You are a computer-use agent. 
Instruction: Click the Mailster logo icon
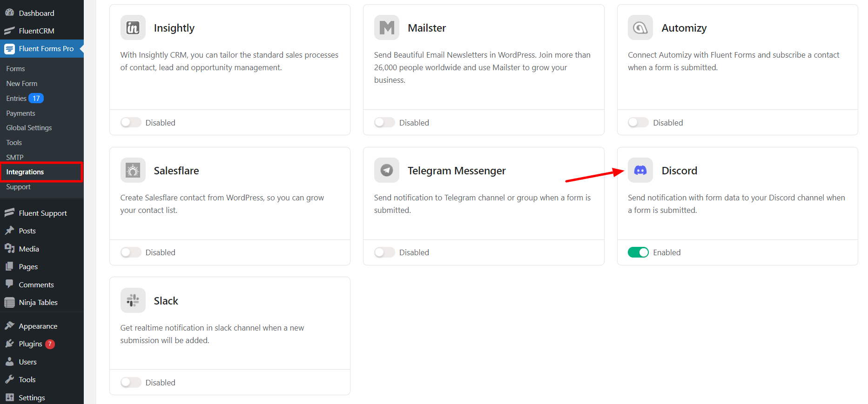(386, 28)
